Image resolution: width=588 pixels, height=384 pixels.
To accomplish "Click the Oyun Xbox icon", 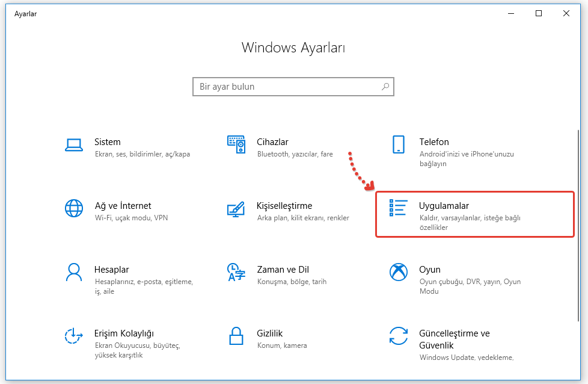I will (398, 272).
